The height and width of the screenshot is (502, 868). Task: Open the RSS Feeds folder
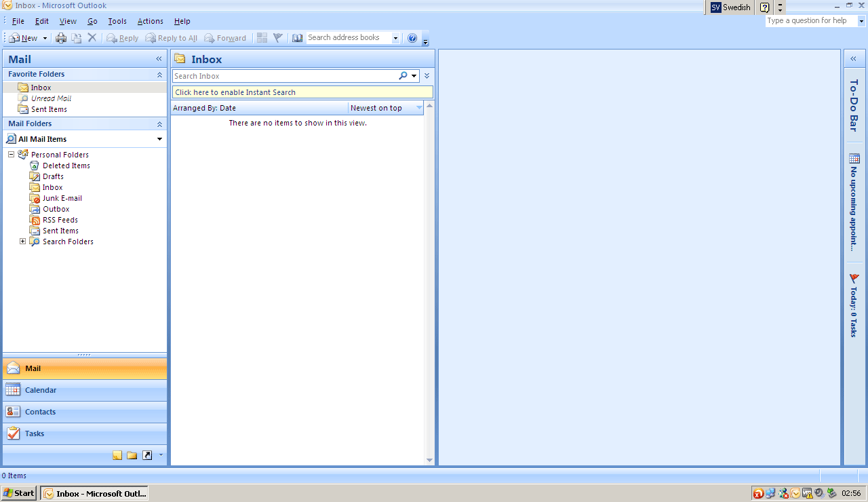click(x=60, y=220)
